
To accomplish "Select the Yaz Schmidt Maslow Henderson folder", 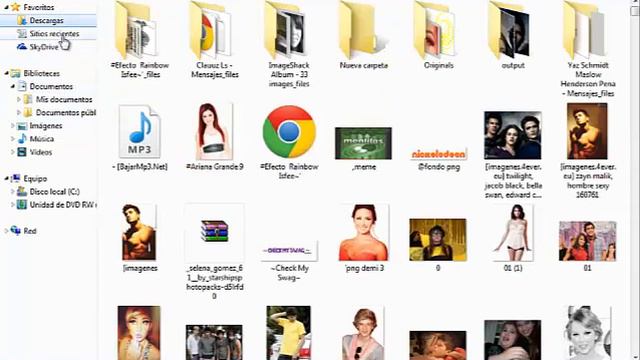I will [588, 49].
